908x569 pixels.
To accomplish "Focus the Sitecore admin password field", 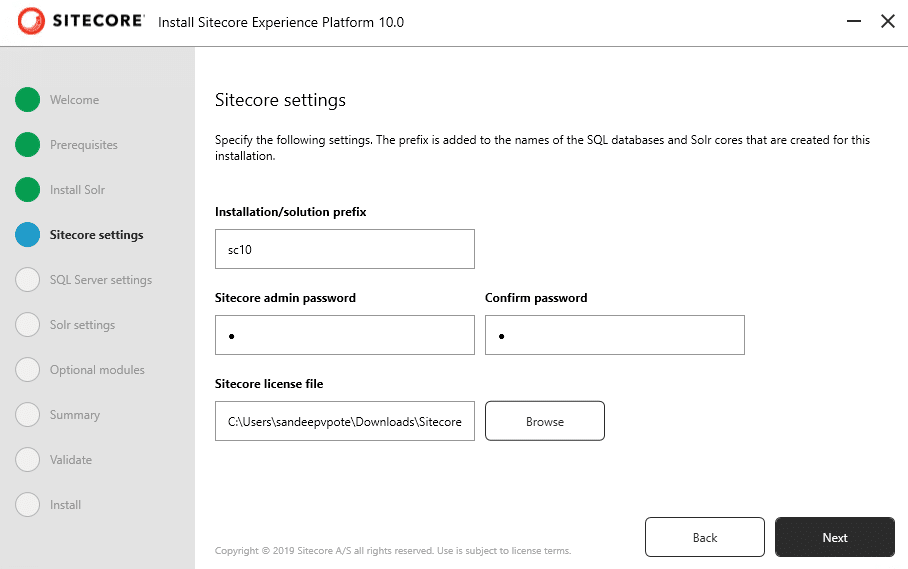I will (345, 335).
